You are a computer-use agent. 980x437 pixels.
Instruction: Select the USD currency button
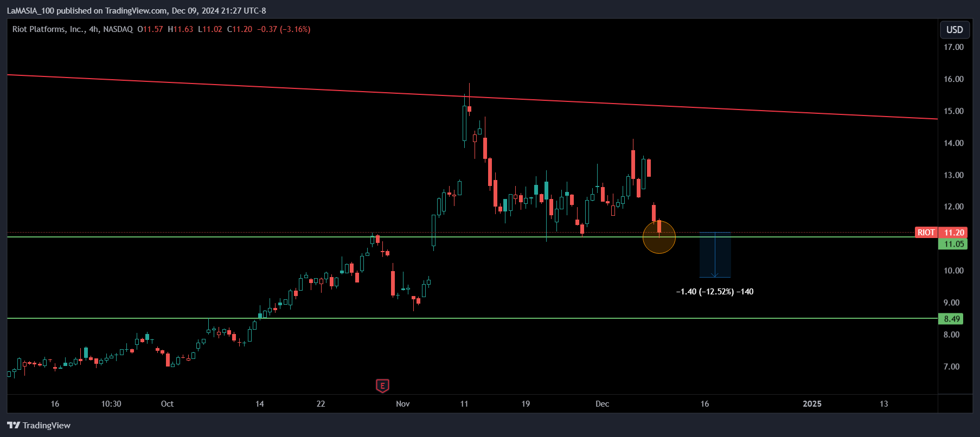tap(955, 30)
